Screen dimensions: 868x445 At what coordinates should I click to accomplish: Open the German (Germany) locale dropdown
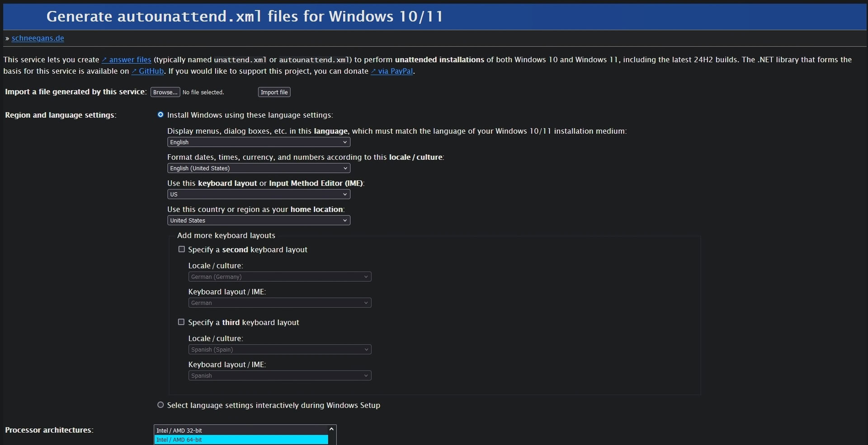tap(279, 277)
